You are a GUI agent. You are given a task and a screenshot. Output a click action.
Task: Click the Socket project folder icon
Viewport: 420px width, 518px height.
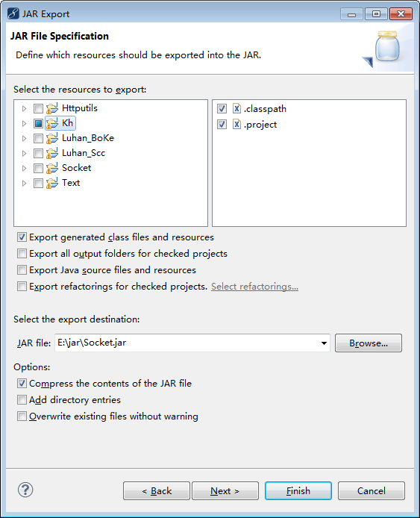[52, 168]
